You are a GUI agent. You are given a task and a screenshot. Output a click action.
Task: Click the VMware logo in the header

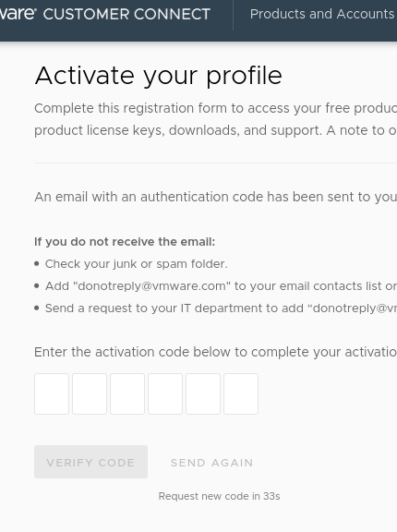point(18,14)
